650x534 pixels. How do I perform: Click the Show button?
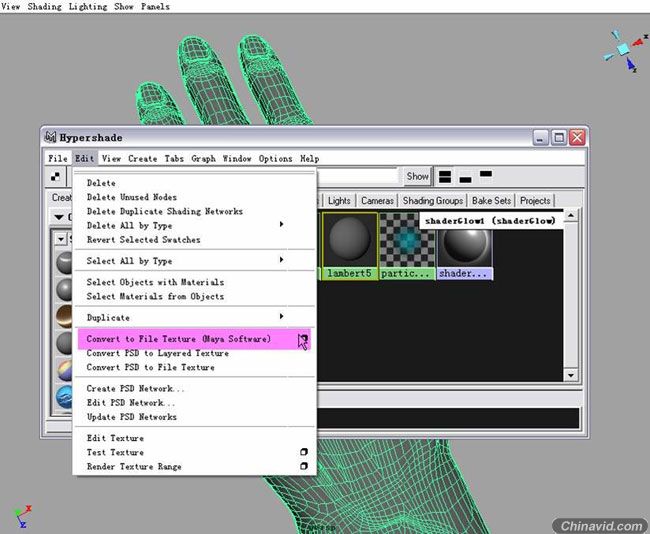417,177
